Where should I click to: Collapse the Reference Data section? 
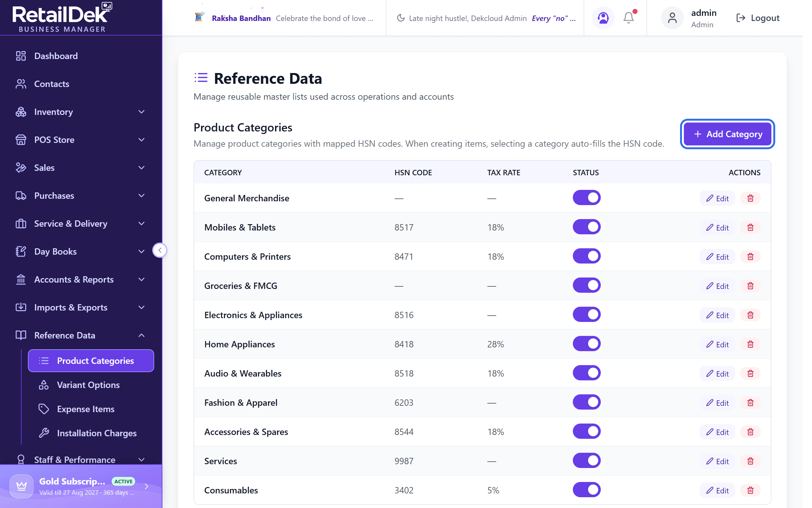tap(81, 335)
